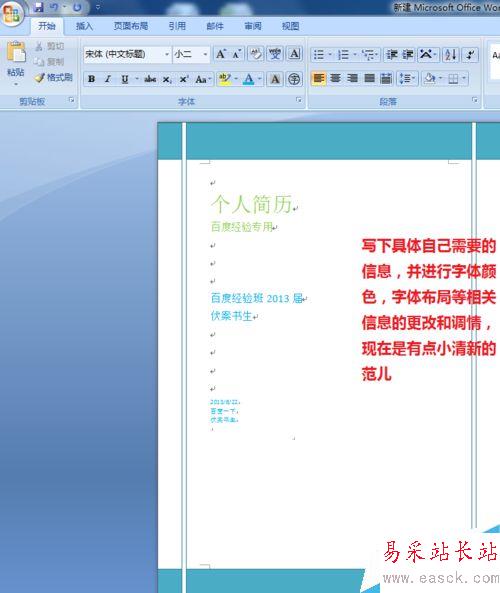Toggle bold formatting
Viewport: 500px width, 593px height.
coord(91,79)
